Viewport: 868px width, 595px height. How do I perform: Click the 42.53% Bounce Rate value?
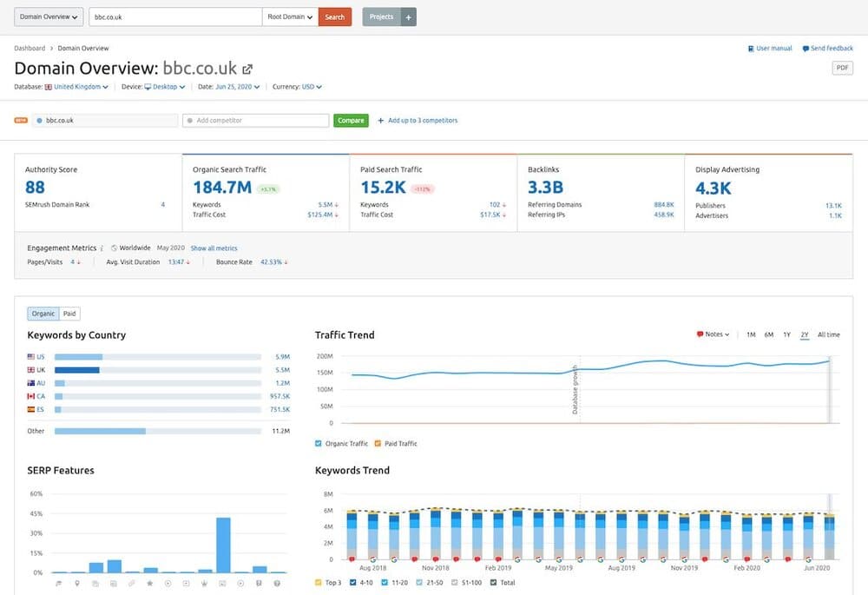point(271,262)
